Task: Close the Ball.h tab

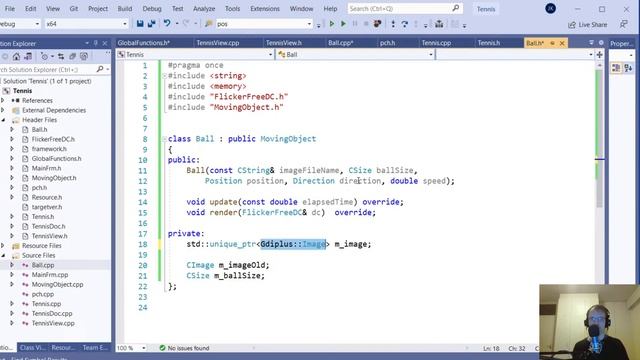Action: pos(562,43)
